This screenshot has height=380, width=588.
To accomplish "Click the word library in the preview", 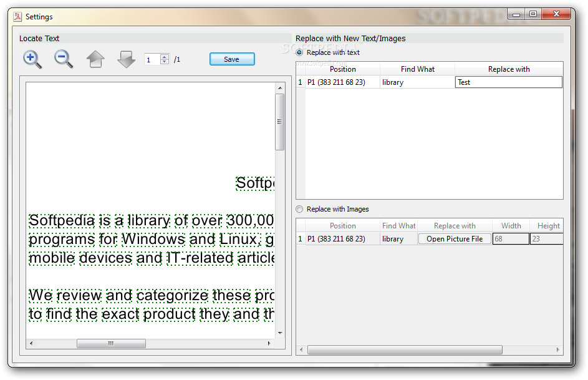I will (149, 220).
